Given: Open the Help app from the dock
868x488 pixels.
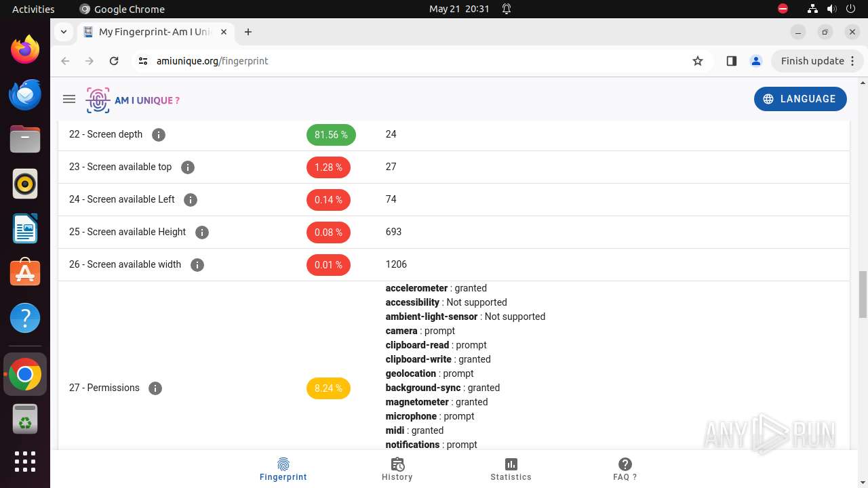Looking at the screenshot, I should tap(25, 318).
